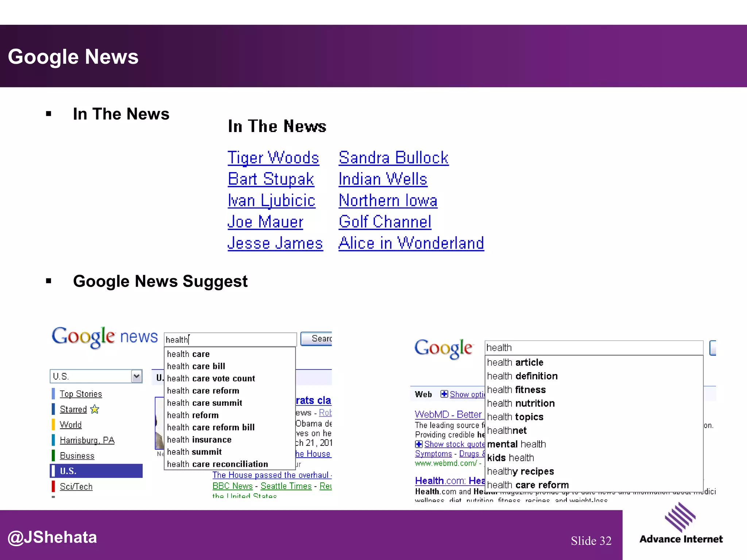This screenshot has width=747, height=560.
Task: Open Top Stories section
Action: click(81, 394)
